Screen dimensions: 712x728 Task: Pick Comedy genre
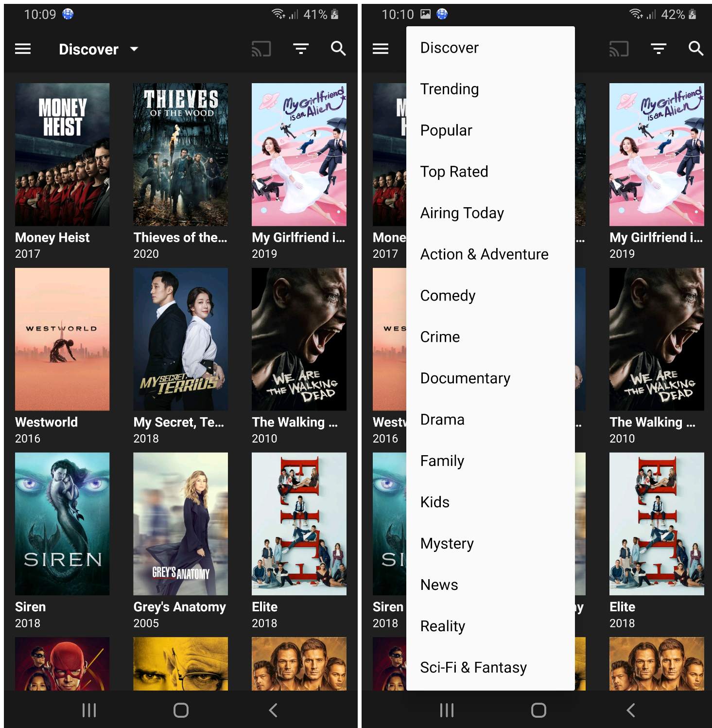[x=490, y=296]
